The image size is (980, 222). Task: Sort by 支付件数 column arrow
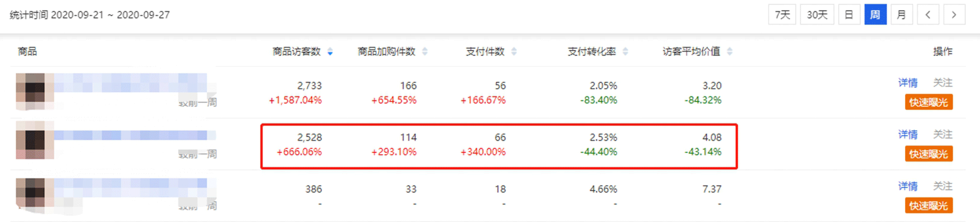point(514,52)
